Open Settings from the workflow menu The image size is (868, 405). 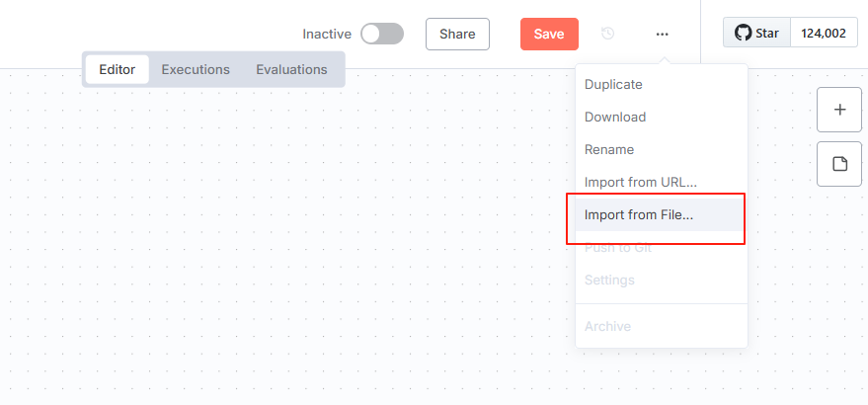[x=609, y=280]
